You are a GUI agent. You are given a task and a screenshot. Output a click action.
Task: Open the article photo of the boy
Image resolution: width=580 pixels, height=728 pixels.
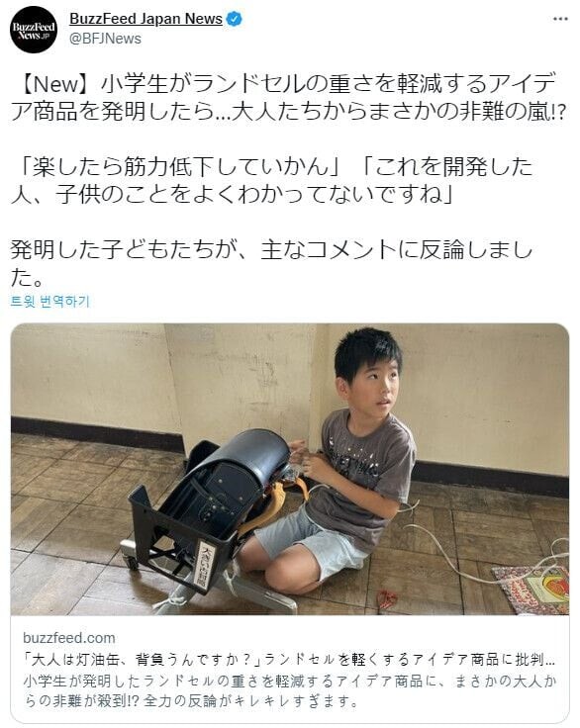(x=290, y=469)
